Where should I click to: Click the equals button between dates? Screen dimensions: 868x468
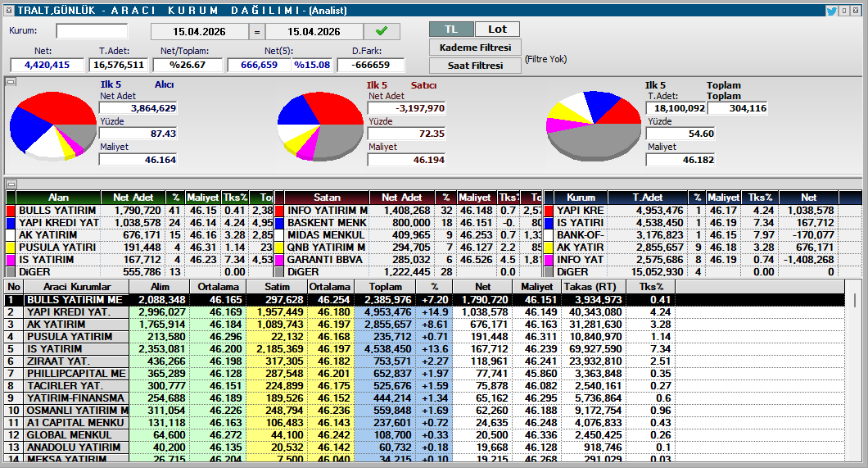(257, 32)
